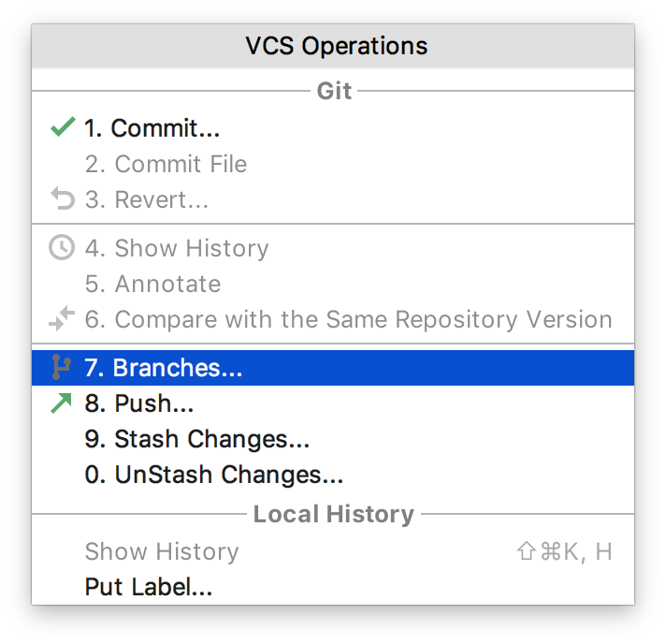Click the Branches fork icon
This screenshot has width=666, height=644.
(x=61, y=367)
